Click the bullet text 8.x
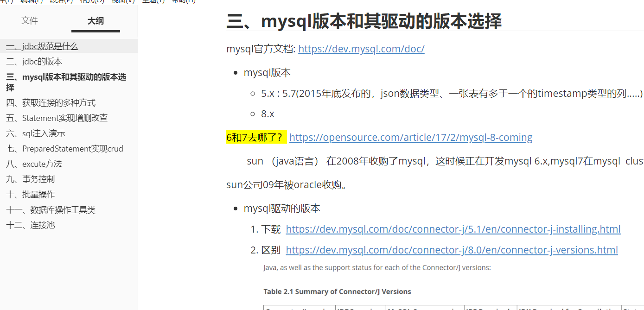This screenshot has height=310, width=644. coord(268,114)
